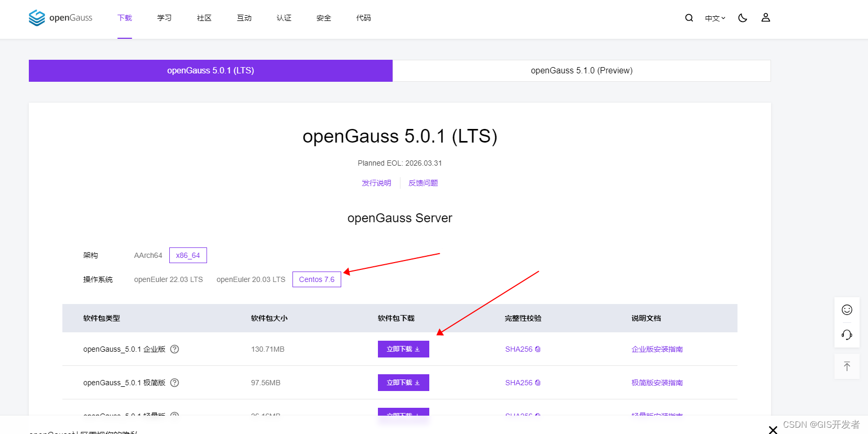The height and width of the screenshot is (434, 868).
Task: Open the 认证 navigation menu
Action: [284, 18]
